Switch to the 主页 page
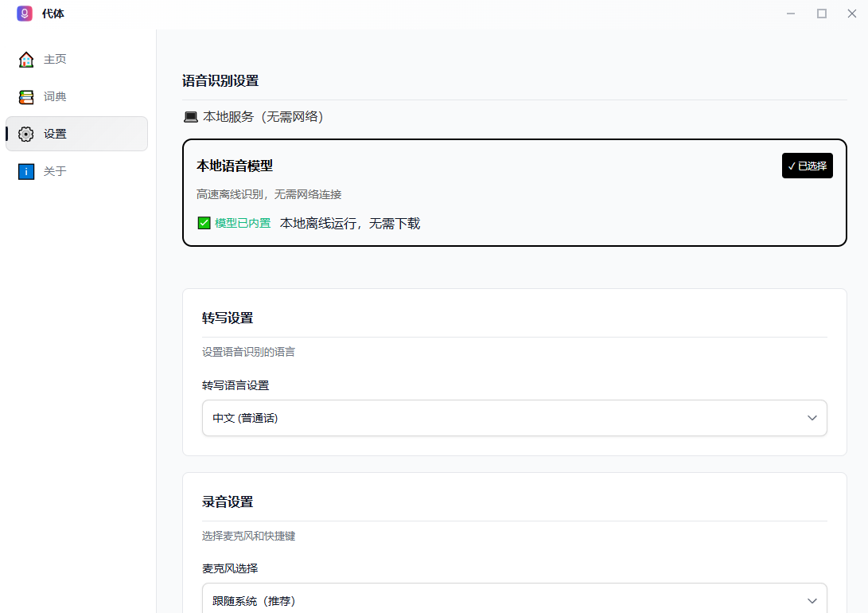The image size is (868, 613). click(55, 59)
